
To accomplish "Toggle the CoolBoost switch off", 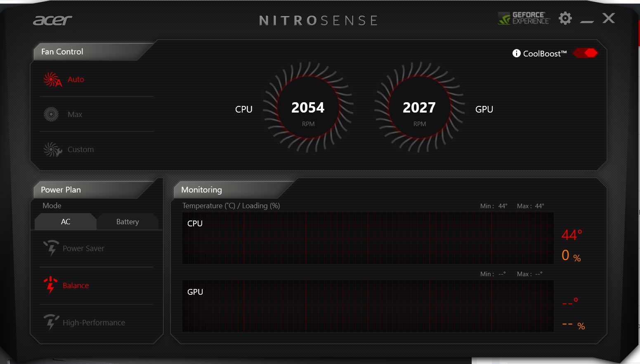I will (x=585, y=53).
